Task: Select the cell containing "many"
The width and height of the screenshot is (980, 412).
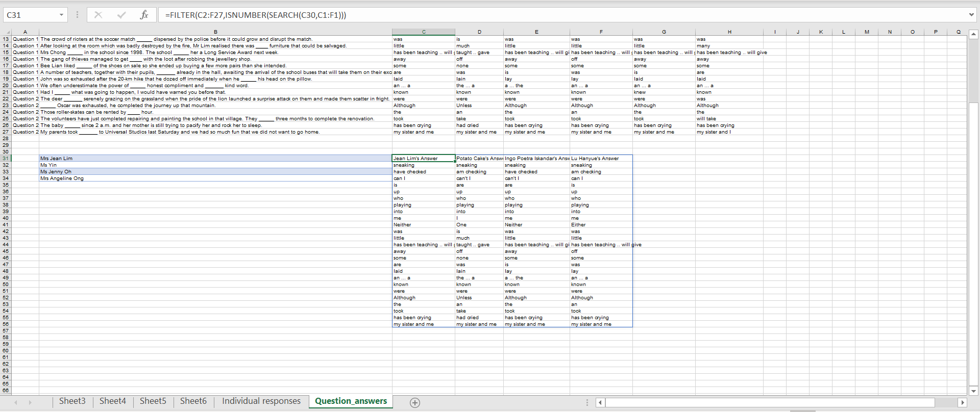Action: pyautogui.click(x=729, y=46)
